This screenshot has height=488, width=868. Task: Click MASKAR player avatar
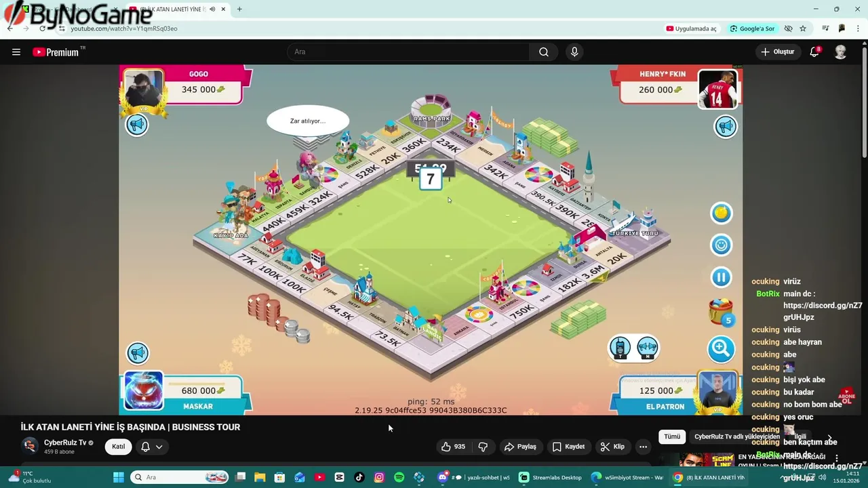(x=144, y=391)
